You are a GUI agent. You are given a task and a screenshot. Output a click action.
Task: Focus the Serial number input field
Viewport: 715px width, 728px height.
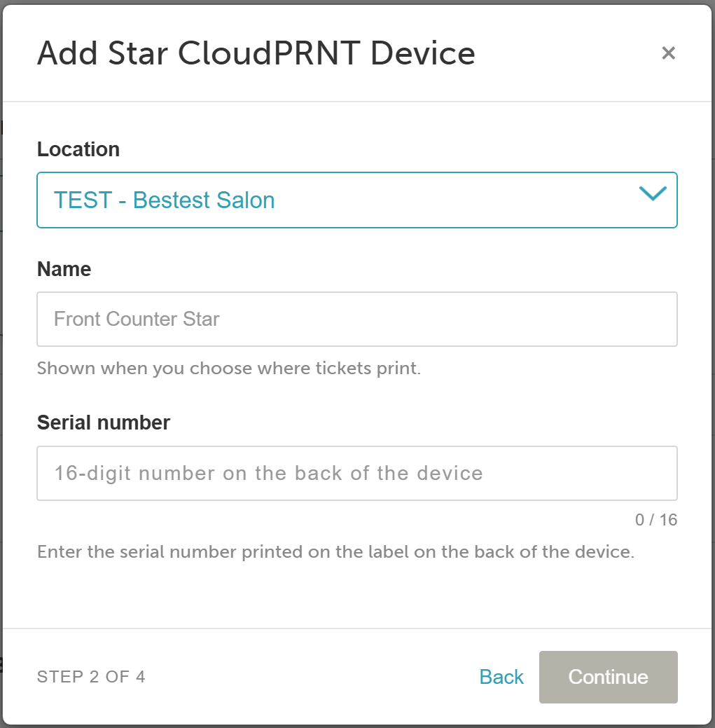pos(357,473)
